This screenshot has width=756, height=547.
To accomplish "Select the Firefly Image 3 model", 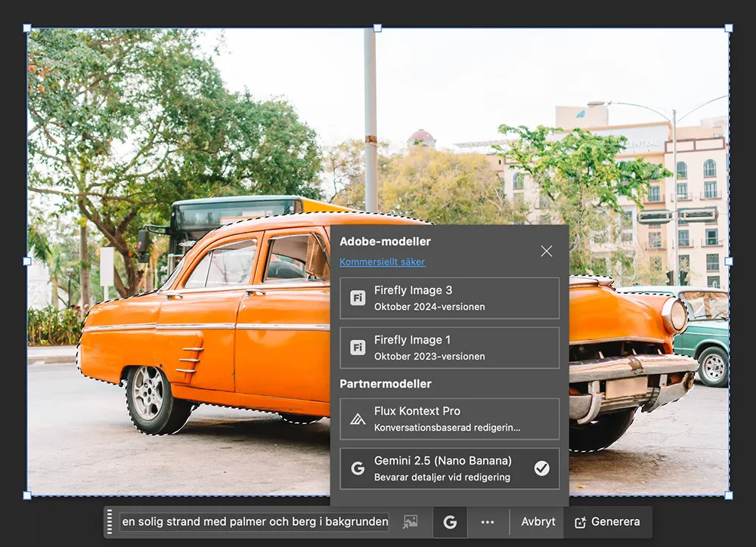I will pyautogui.click(x=449, y=298).
